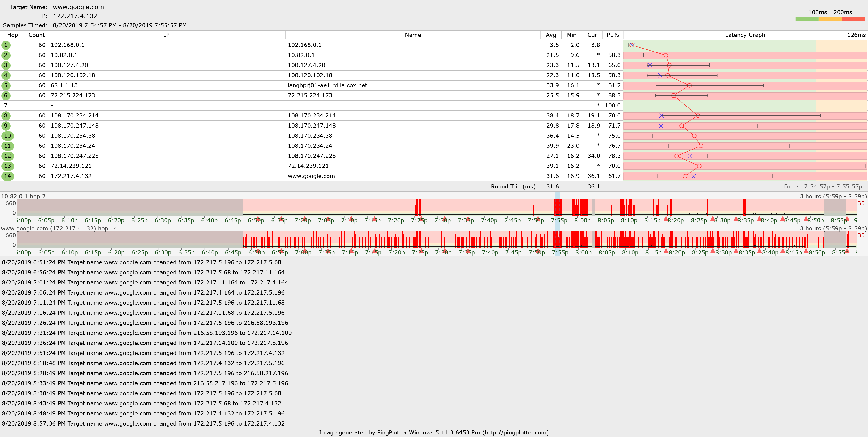Click the Latency Graph column header
Image resolution: width=868 pixels, height=437 pixels.
[x=745, y=35]
